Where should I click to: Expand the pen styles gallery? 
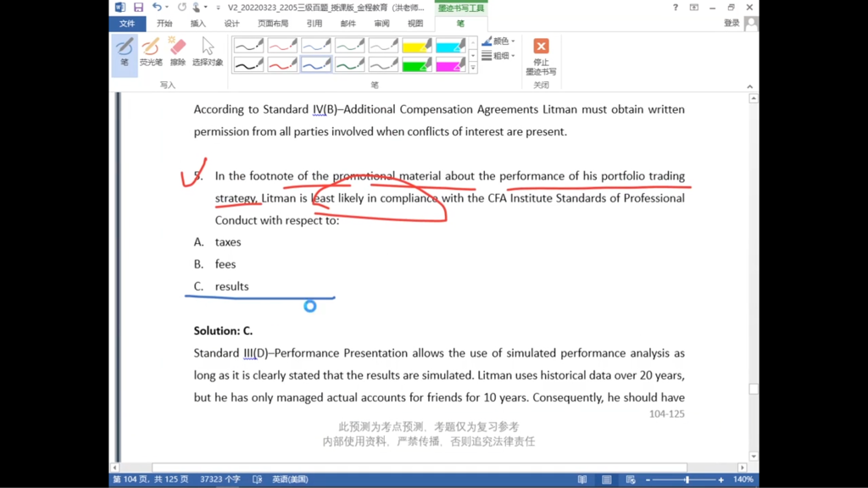(x=473, y=68)
